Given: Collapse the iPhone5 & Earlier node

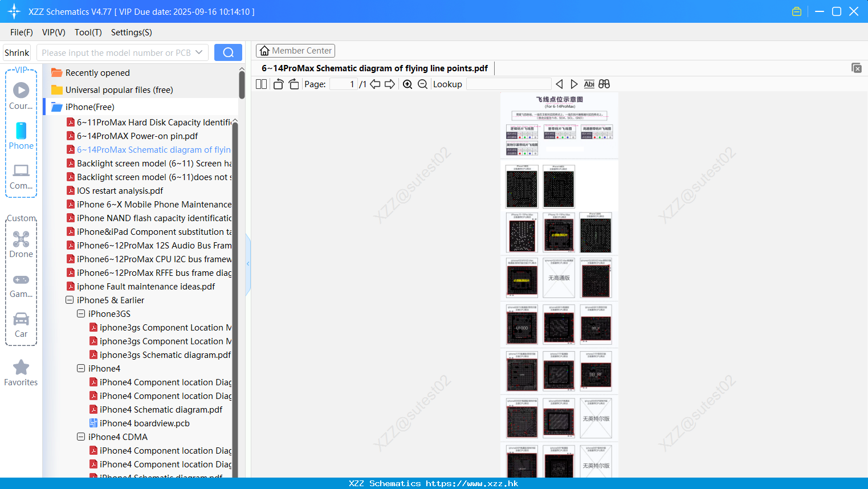Looking at the screenshot, I should (x=70, y=300).
